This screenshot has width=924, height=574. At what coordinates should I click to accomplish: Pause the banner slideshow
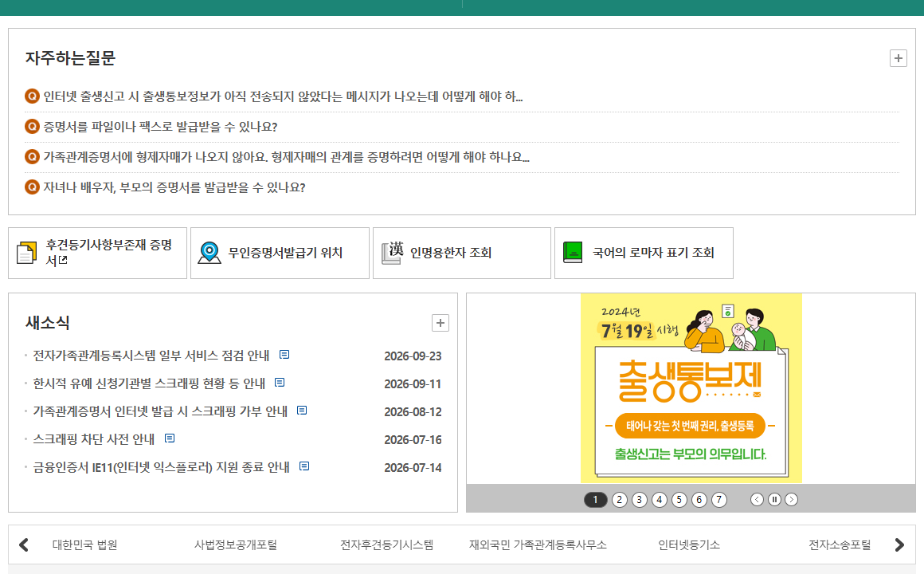[774, 500]
